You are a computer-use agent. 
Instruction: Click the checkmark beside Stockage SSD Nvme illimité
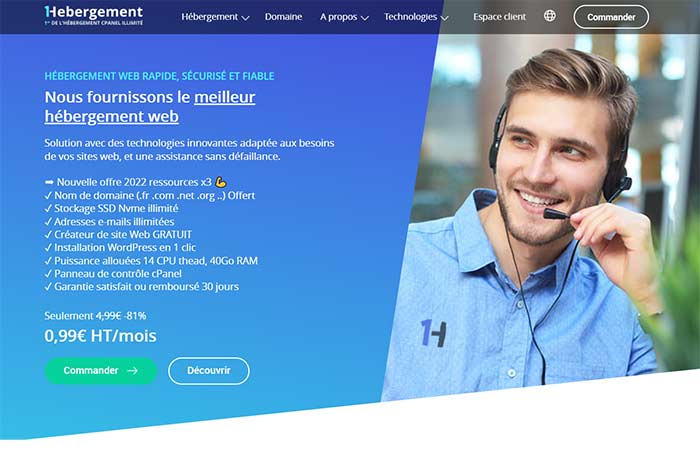(x=48, y=208)
